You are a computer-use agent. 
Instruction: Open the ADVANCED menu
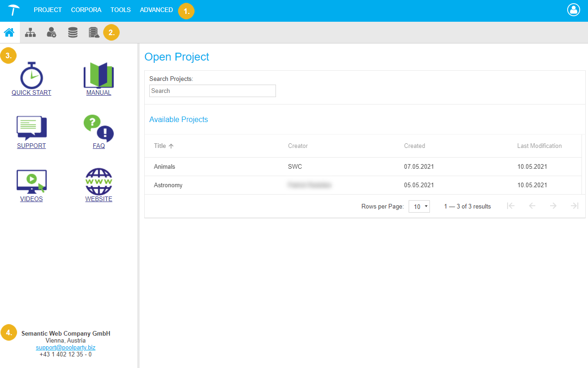pyautogui.click(x=156, y=10)
